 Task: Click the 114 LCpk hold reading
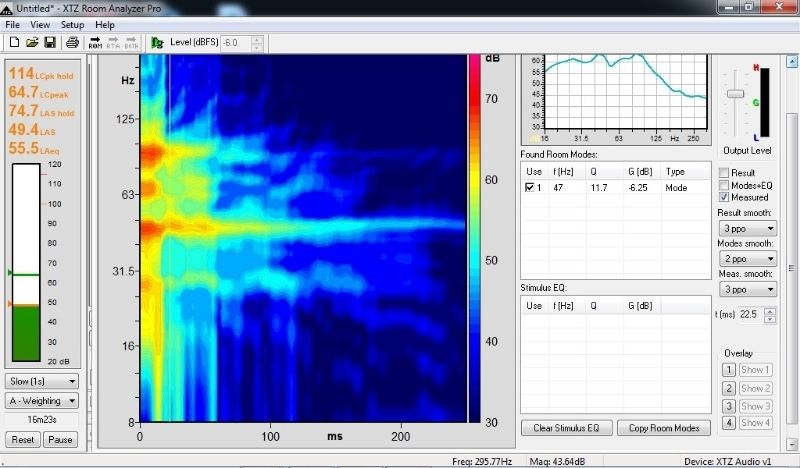point(41,74)
